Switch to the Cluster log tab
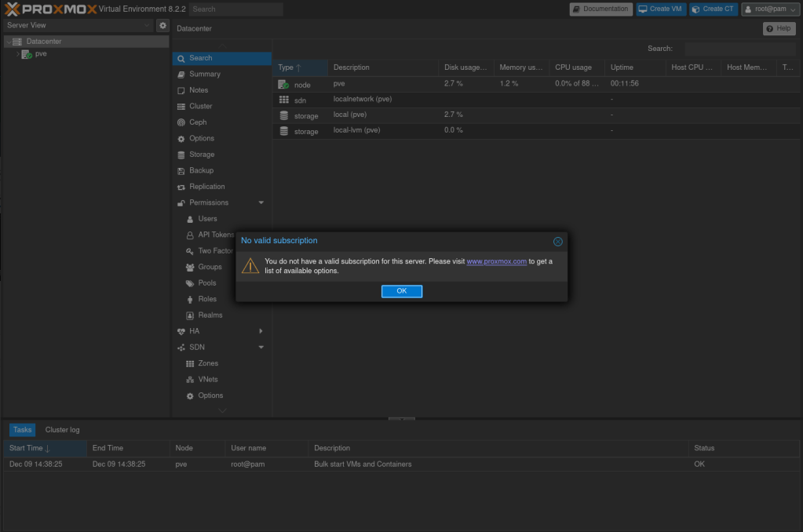This screenshot has width=803, height=532. (x=62, y=430)
